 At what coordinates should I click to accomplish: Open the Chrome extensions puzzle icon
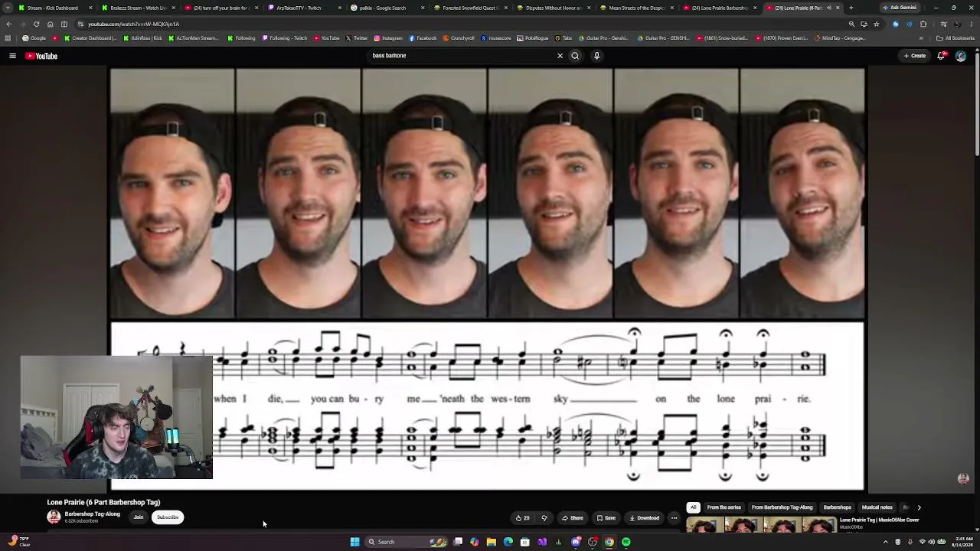point(923,24)
